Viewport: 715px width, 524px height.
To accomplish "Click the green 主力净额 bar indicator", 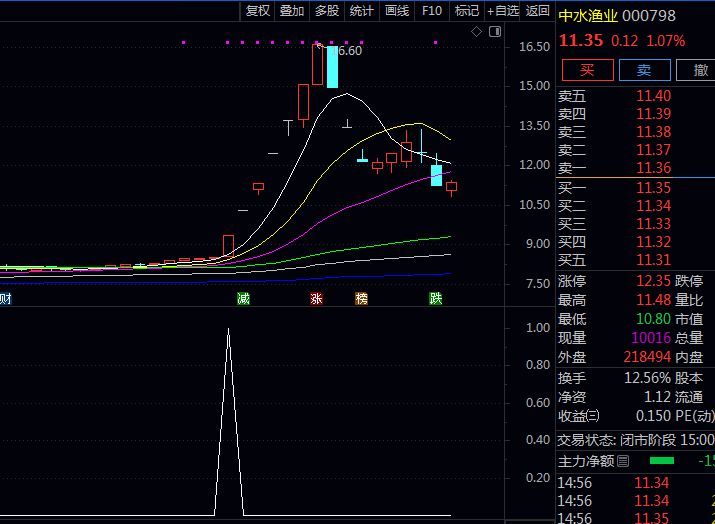I will [662, 461].
